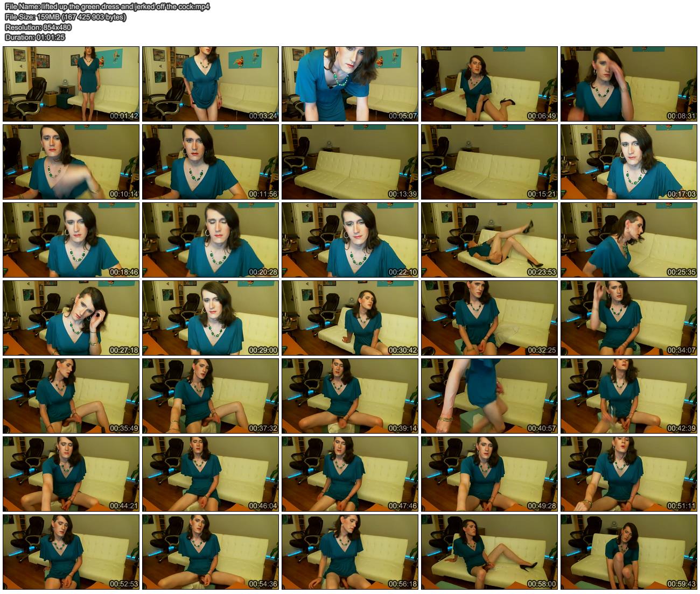Select the thumbnail at 00:22:10
This screenshot has height=594, width=700.
pyautogui.click(x=349, y=239)
